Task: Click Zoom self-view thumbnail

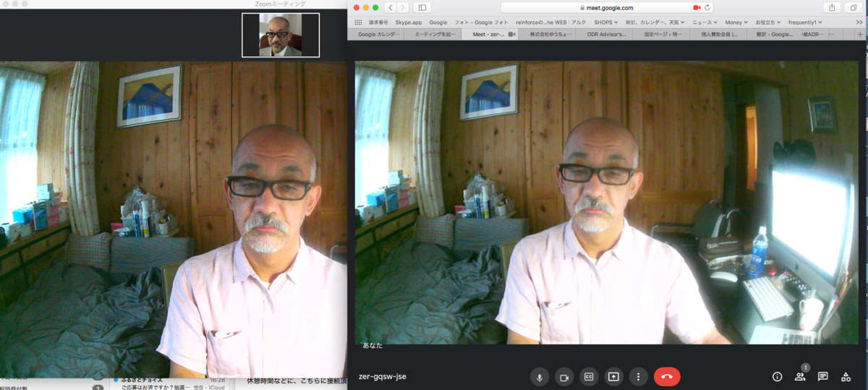Action: [280, 35]
